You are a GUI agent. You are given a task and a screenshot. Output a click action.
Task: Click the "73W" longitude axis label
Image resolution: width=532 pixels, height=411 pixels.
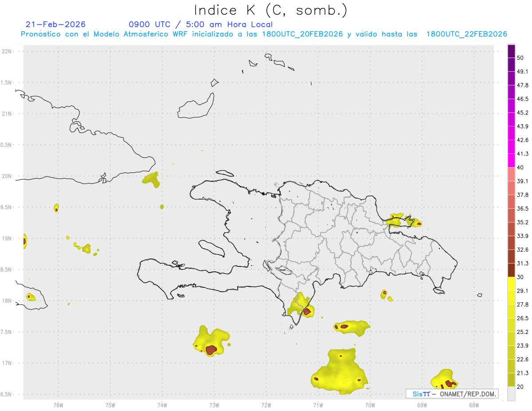(214, 406)
